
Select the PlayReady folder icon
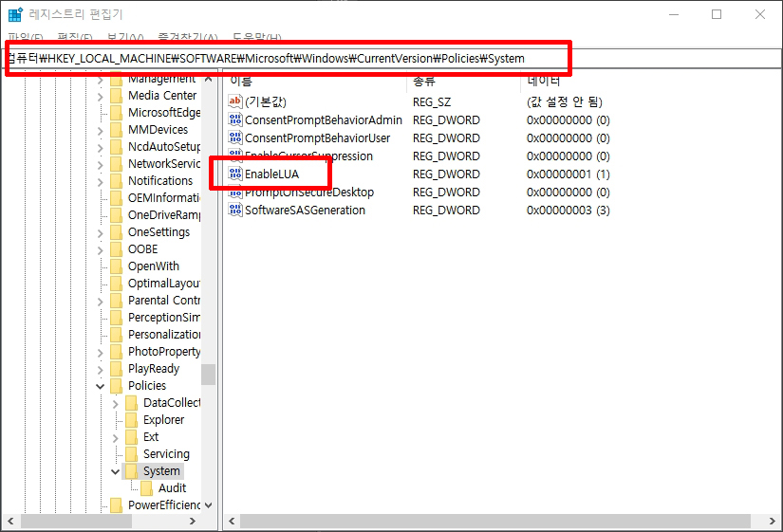coord(116,368)
